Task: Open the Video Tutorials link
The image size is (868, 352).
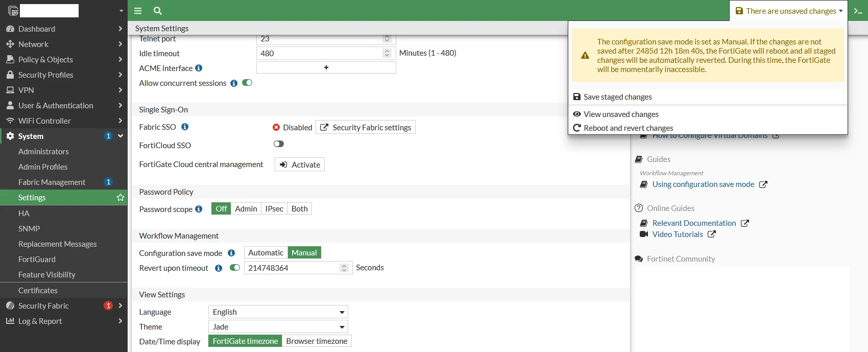Action: [x=678, y=234]
